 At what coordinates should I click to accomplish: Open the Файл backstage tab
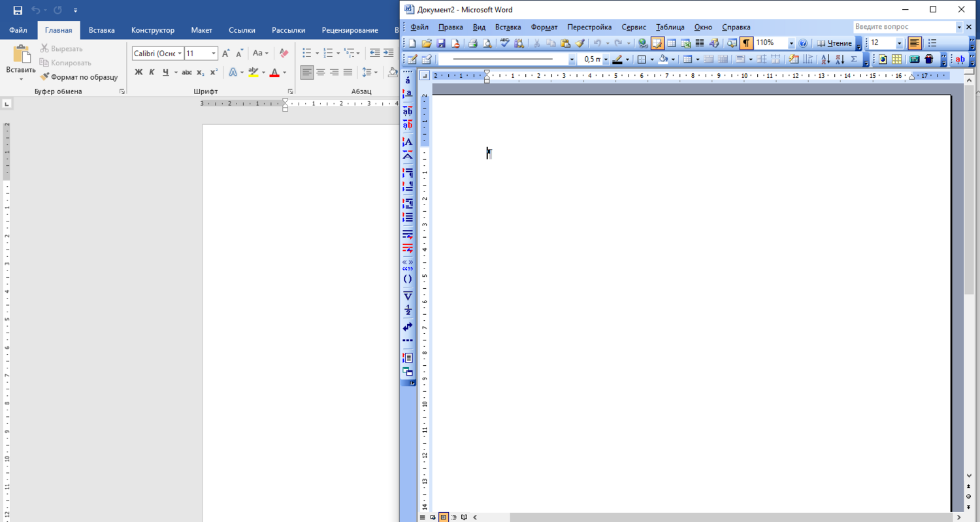coord(18,30)
